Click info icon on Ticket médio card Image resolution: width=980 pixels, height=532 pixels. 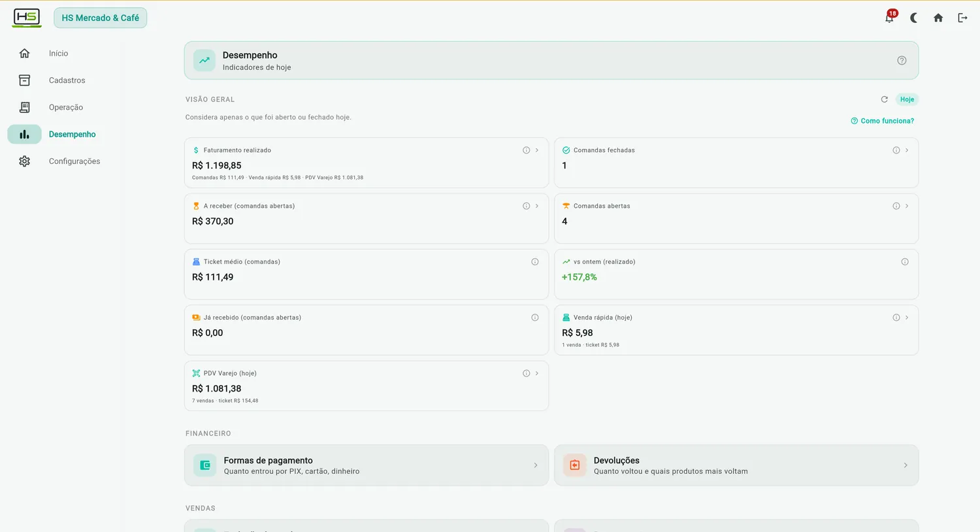(x=535, y=262)
